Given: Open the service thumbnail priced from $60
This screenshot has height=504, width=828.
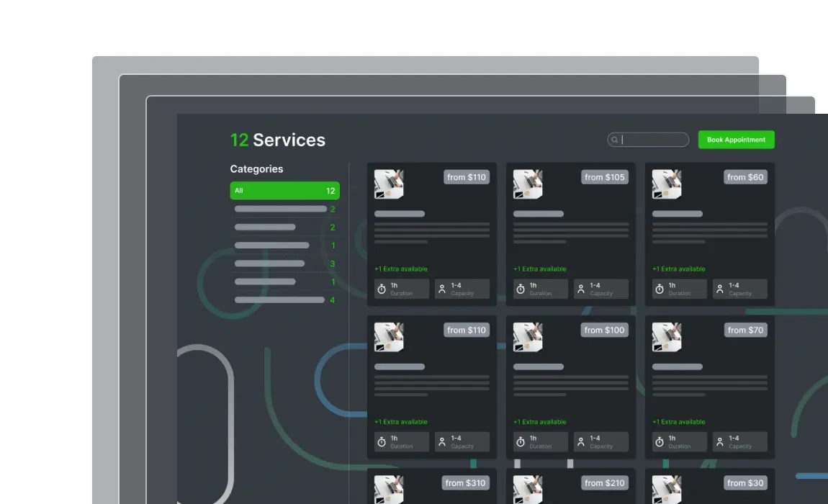Looking at the screenshot, I should 667,184.
